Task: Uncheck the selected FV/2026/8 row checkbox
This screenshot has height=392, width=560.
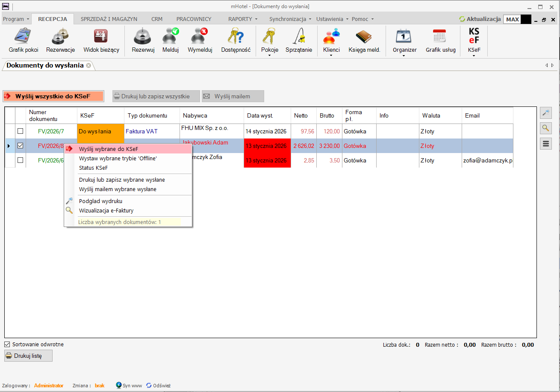Action: 20,146
